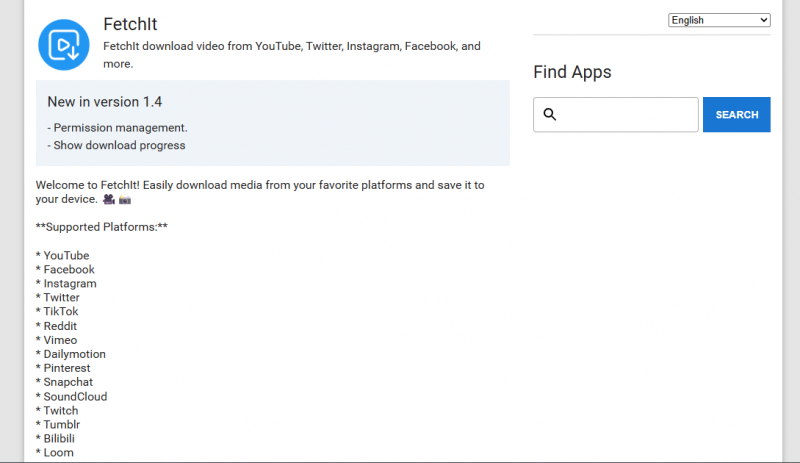800x463 pixels.
Task: Open the English language dropdown
Action: tap(719, 20)
